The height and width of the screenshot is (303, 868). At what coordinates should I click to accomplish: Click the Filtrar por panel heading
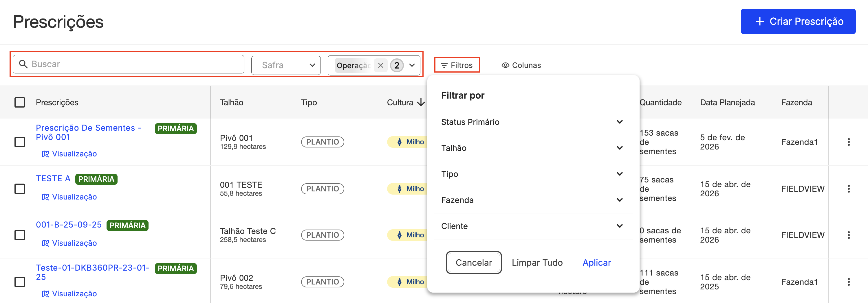(463, 95)
